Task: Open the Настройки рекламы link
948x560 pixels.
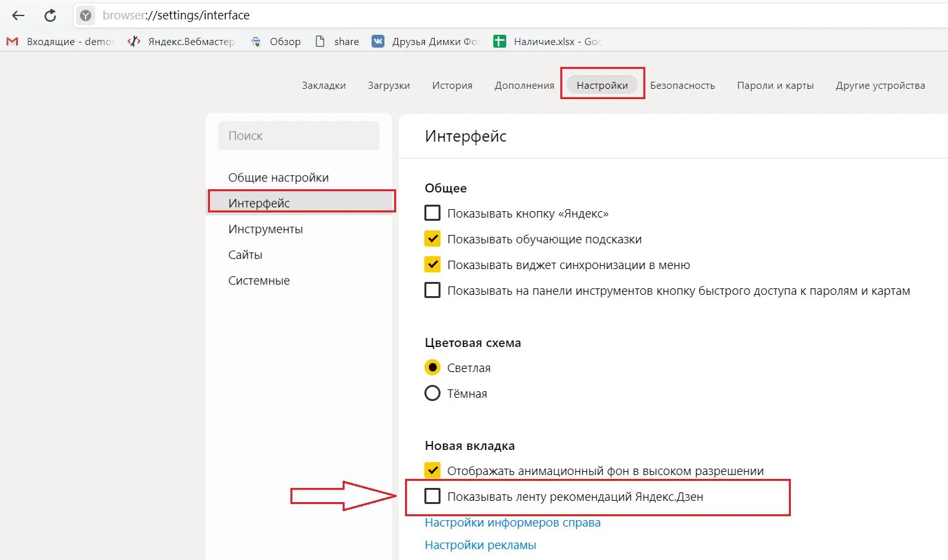Action: point(480,545)
